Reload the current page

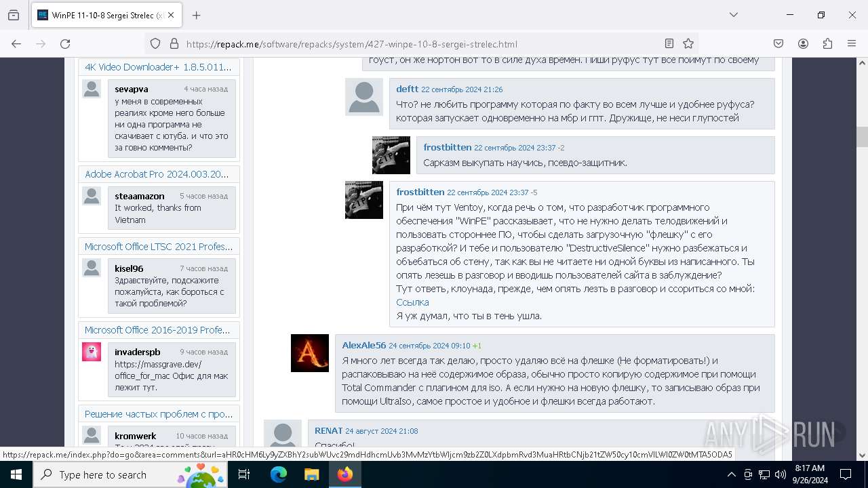(x=65, y=43)
